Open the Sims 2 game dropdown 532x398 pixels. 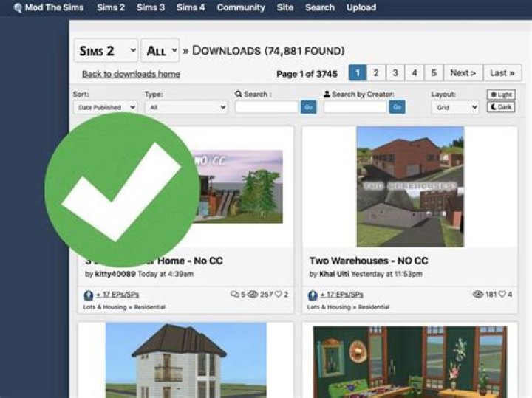(x=105, y=51)
